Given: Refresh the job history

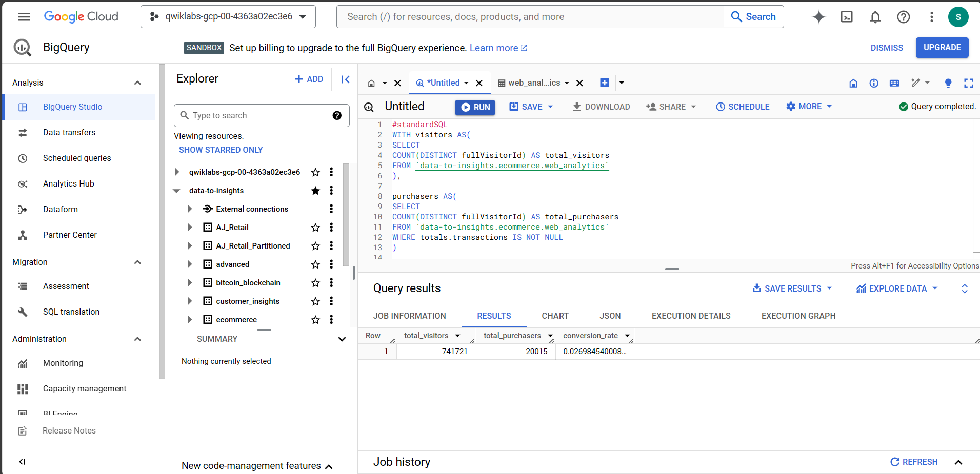Looking at the screenshot, I should (x=914, y=462).
